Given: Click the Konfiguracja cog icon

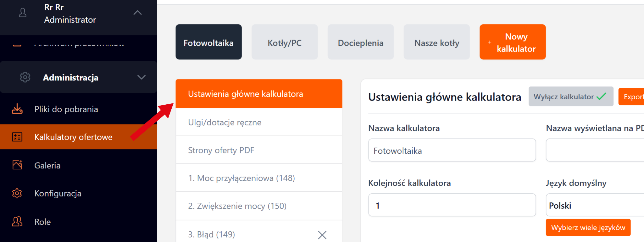Looking at the screenshot, I should tap(17, 193).
